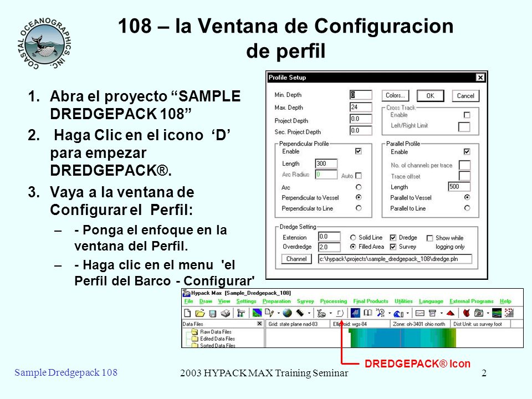Viewport: 532px width, 399px height.
Task: Click the Open folder toolbar icon
Action: point(200,313)
